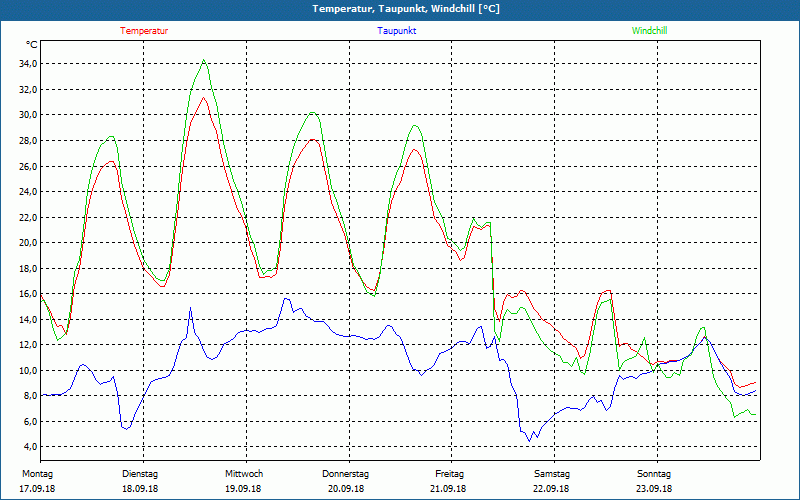
Task: Select the red Temperatur legend label
Action: coord(144,31)
